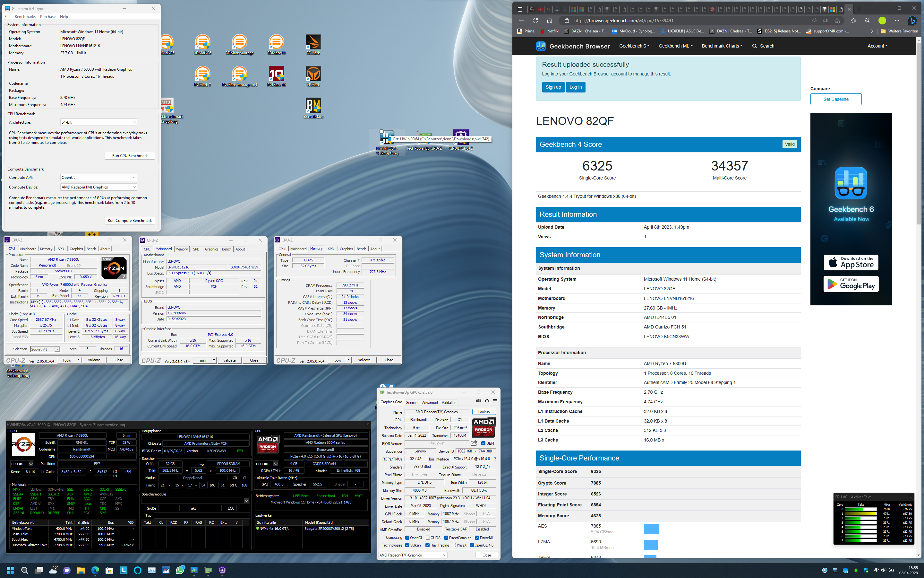This screenshot has width=924, height=578.
Task: Click the Run Compute Benchmark button
Action: click(x=130, y=221)
